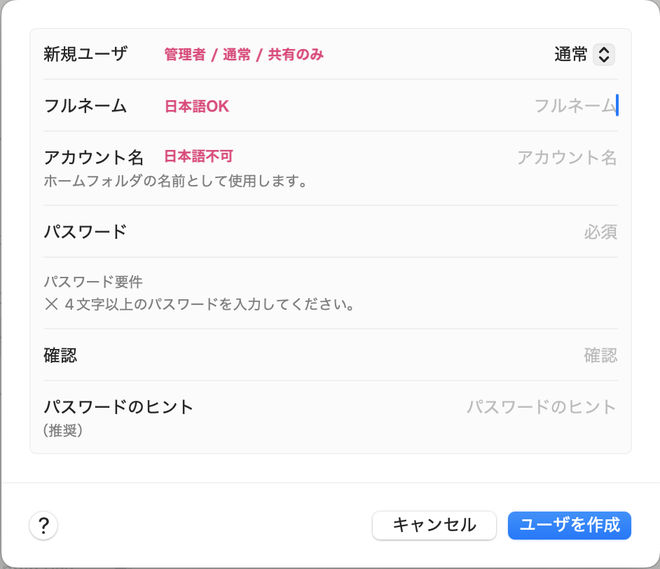Click the up-down chevrons beside 通常
This screenshot has height=569, width=660.
[x=603, y=55]
